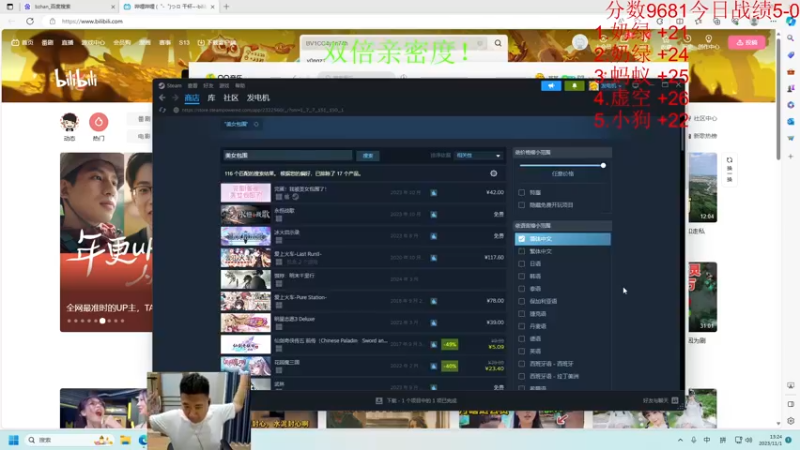Viewport: 800px width, 450px height.
Task: Click the taskbar microphone tray icon
Action: coord(693,440)
